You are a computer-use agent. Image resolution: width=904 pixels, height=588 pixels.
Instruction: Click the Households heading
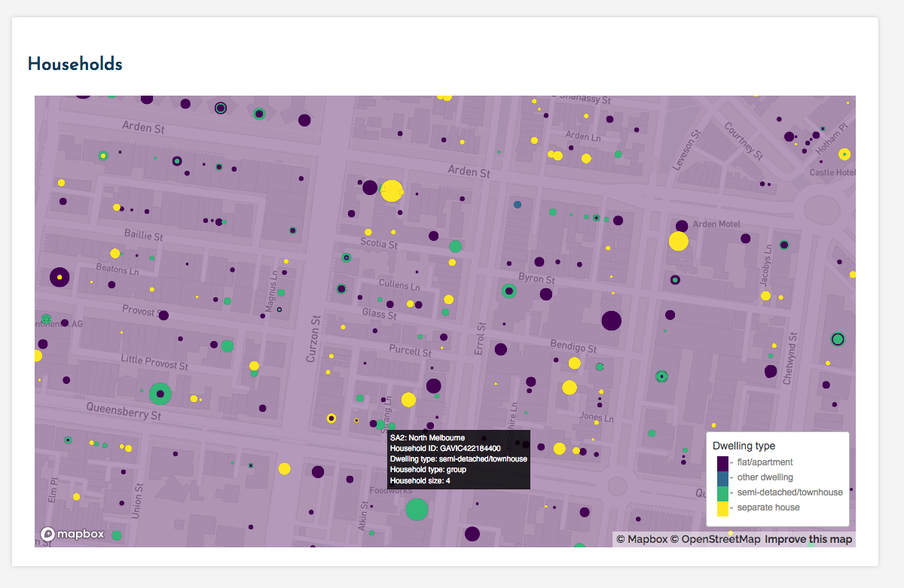(75, 64)
